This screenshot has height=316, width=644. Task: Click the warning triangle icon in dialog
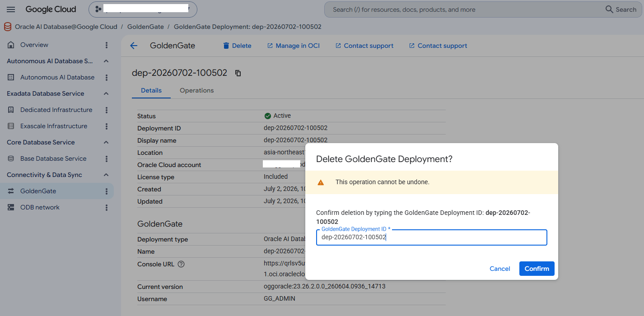321,182
